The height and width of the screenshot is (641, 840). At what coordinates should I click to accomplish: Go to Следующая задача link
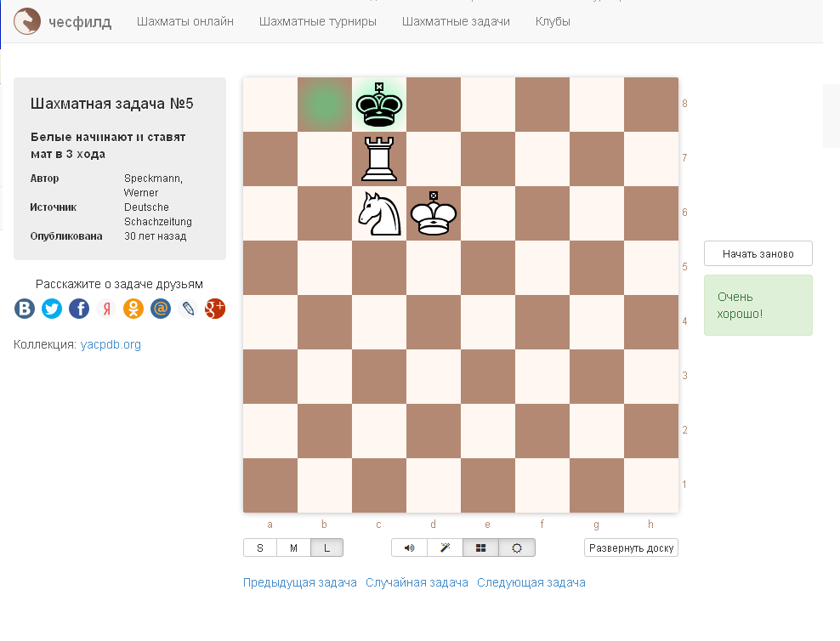531,582
